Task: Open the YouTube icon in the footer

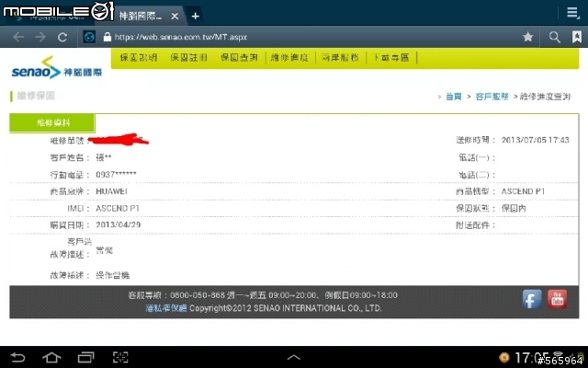Action: (557, 299)
